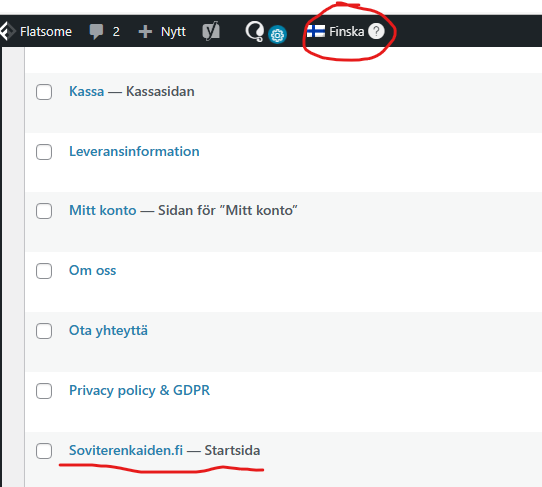Click the question mark help icon

click(x=376, y=31)
